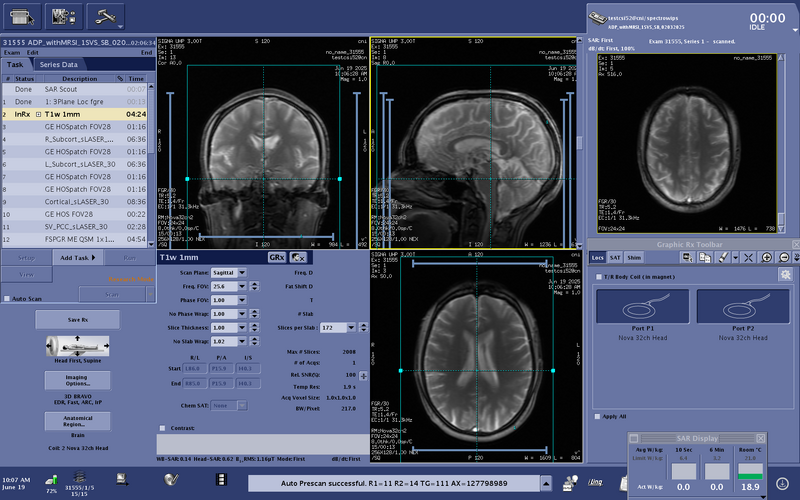Click the axial scout thumbnail at top right
This screenshot has width=800, height=500.
point(687,143)
